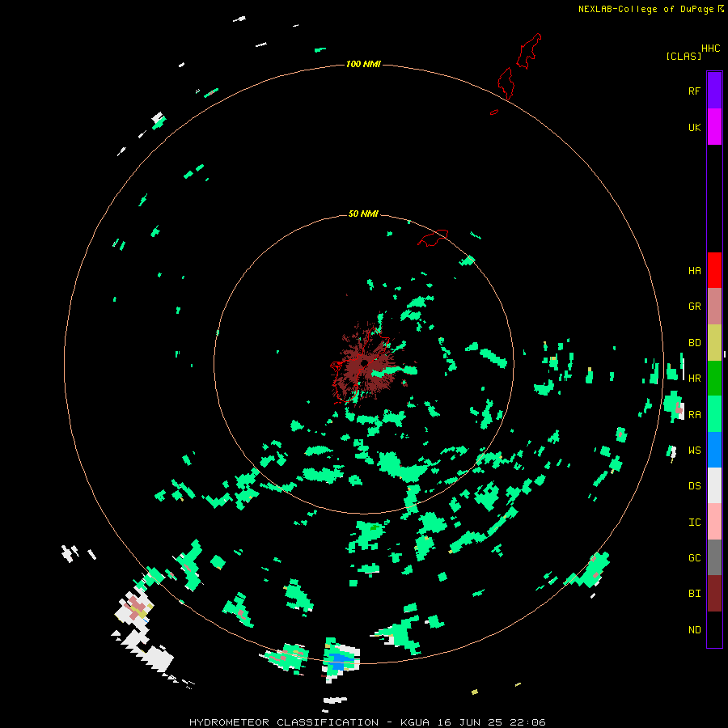Click the RF purple legend swatch
Image resolution: width=728 pixels, height=728 pixels.
pos(714,90)
